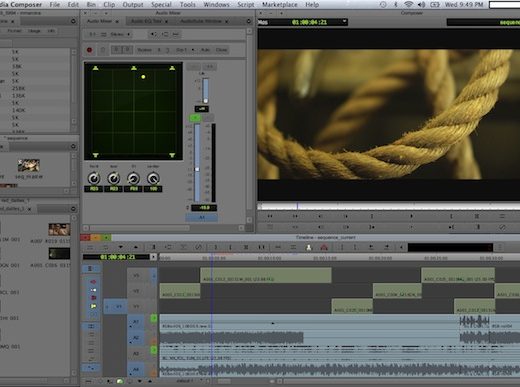Open the Help menu
520x387 pixels.
(312, 4)
